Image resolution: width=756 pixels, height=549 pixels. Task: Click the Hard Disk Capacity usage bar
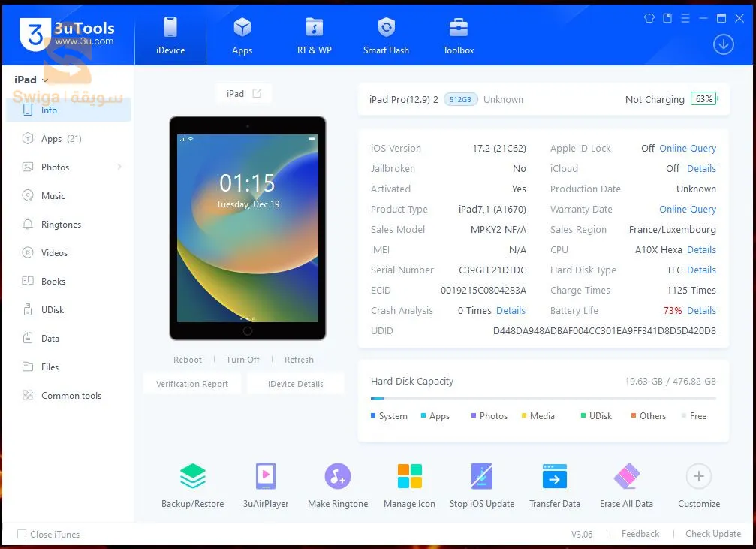click(x=543, y=399)
